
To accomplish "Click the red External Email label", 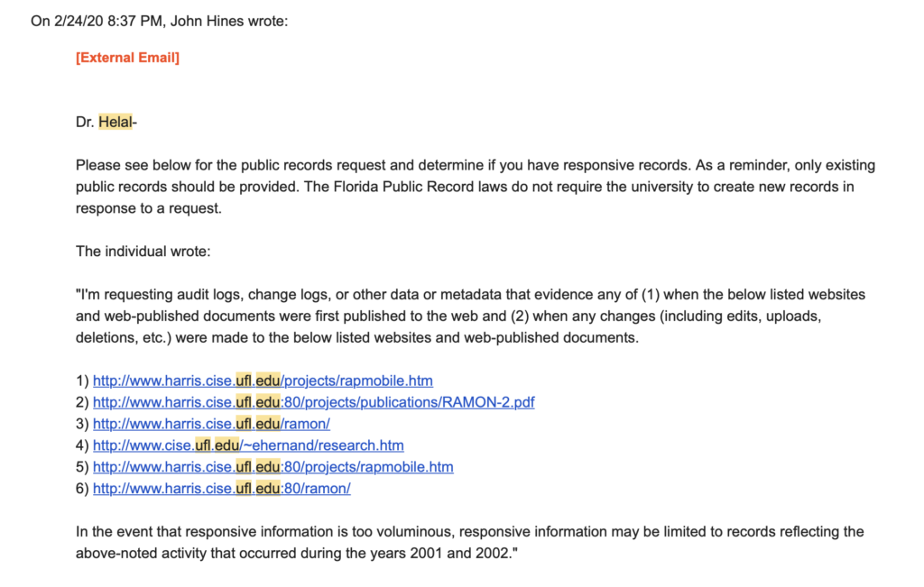I will point(127,58).
